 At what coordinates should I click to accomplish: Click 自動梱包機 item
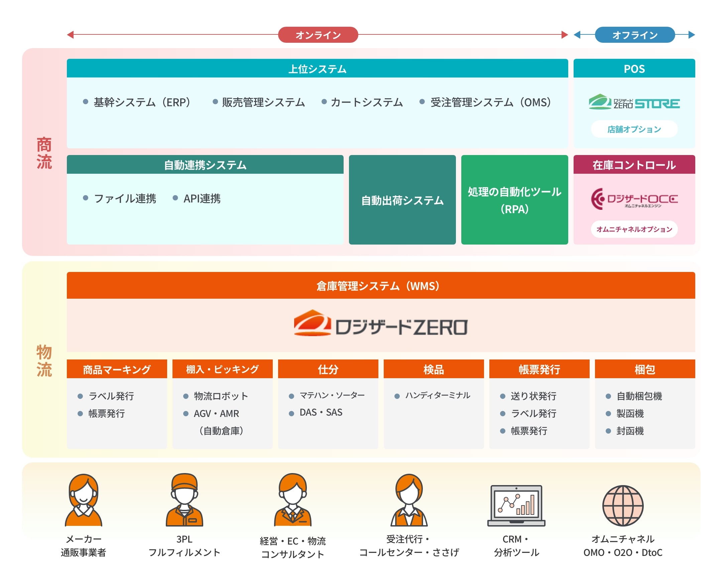pyautogui.click(x=639, y=396)
